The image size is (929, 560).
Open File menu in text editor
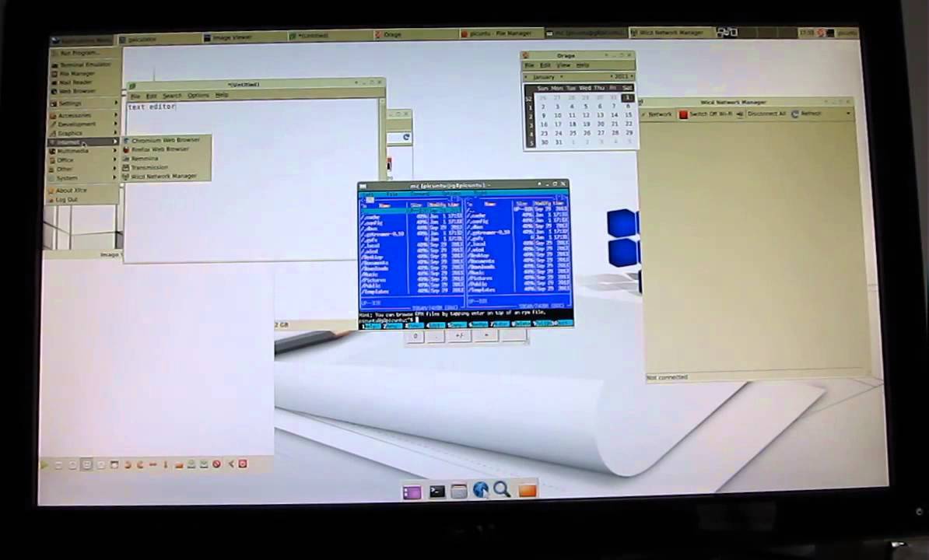click(135, 96)
